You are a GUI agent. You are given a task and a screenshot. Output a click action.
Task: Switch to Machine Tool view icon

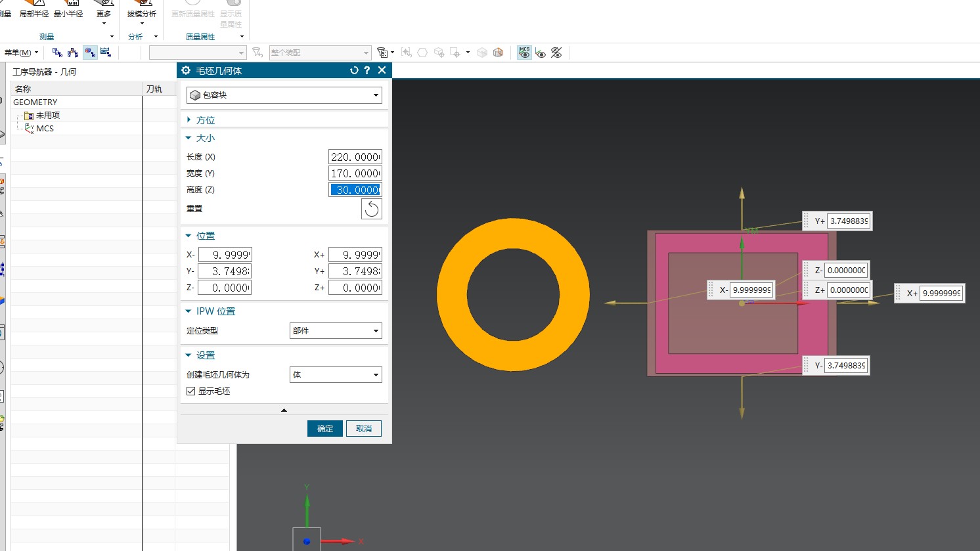point(73,53)
